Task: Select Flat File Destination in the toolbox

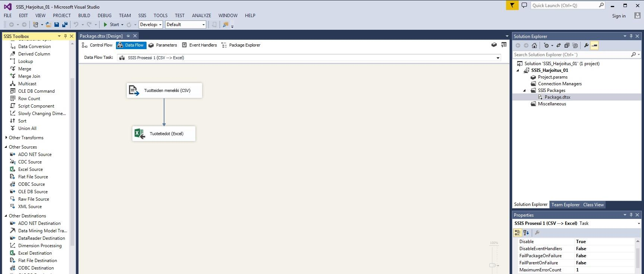Action: point(37,261)
